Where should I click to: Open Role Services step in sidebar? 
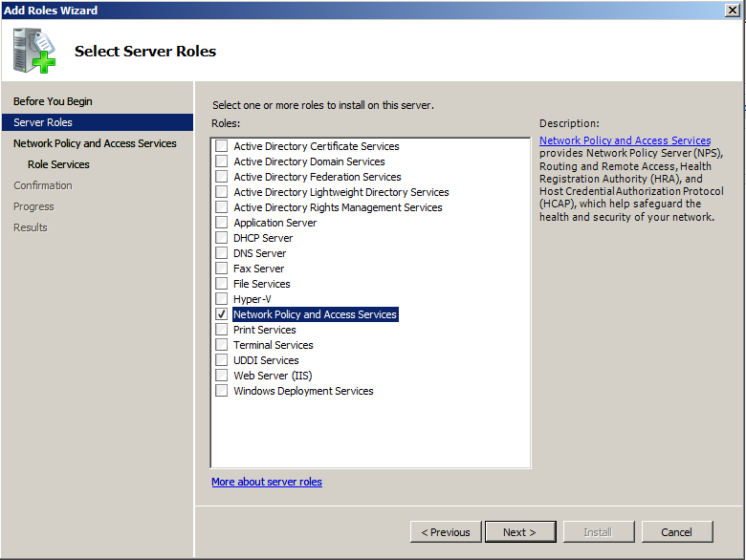58,164
